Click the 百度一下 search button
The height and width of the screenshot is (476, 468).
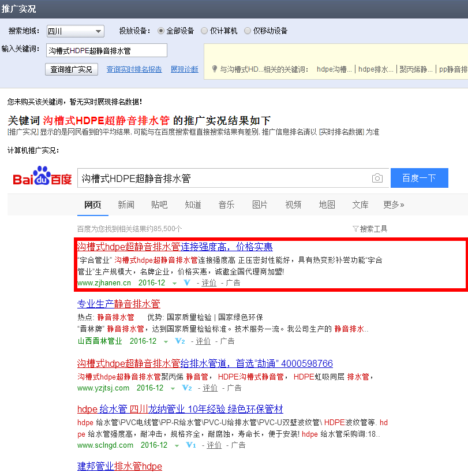coord(419,178)
